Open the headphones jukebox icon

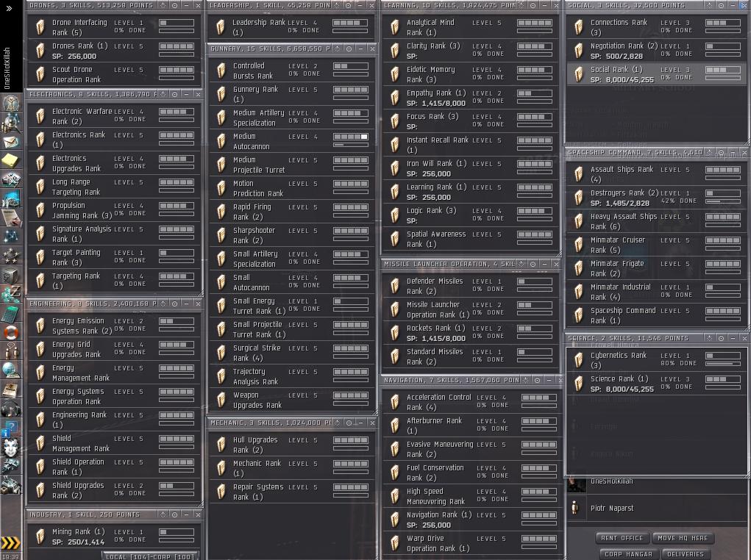(x=10, y=409)
